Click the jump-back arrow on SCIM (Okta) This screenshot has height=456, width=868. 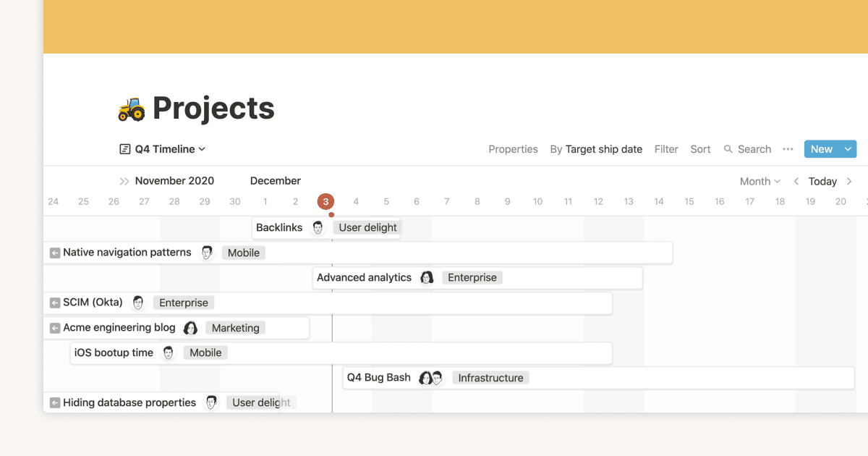tap(56, 302)
